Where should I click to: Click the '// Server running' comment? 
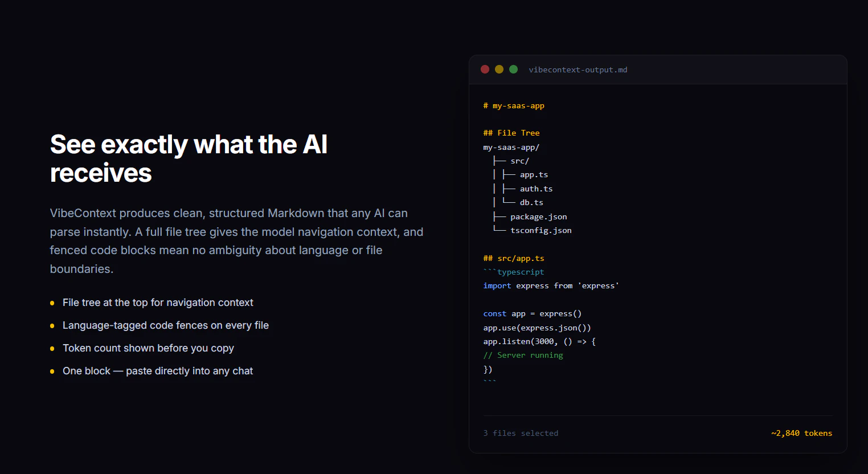pos(523,355)
